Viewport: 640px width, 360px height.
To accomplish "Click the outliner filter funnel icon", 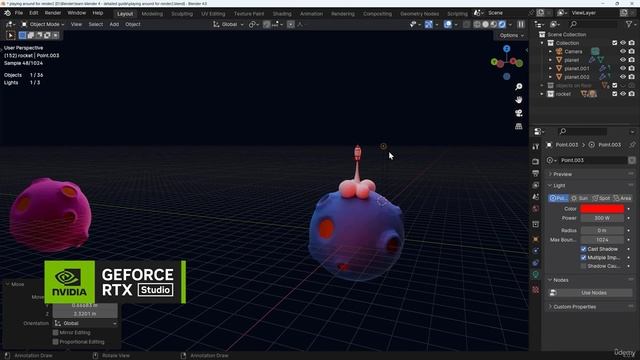I will point(629,24).
